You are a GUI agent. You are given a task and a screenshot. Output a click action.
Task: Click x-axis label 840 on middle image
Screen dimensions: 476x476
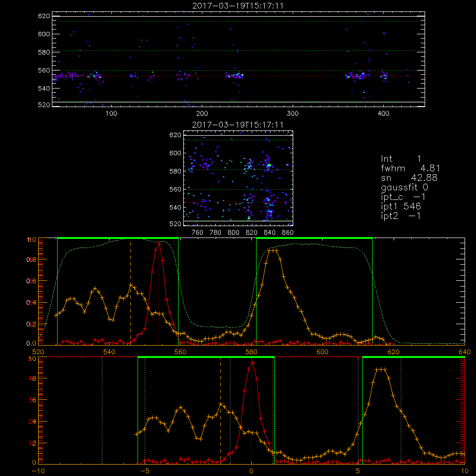click(x=269, y=233)
